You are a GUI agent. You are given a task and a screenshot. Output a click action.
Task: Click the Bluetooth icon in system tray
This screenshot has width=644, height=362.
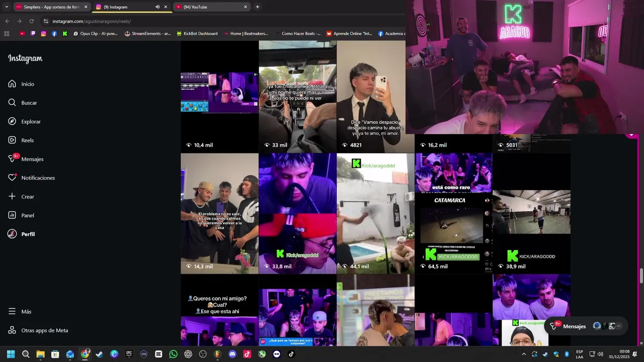[x=567, y=354]
